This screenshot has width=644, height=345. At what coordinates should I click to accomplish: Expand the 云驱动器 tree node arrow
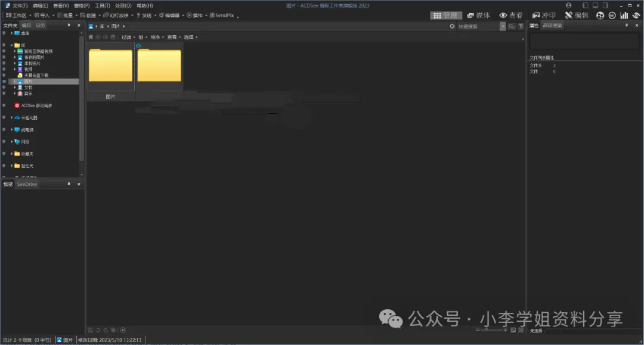click(11, 118)
